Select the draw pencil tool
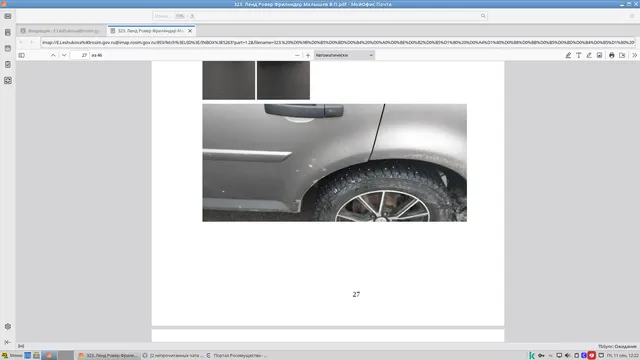640x360 pixels. [x=589, y=55]
